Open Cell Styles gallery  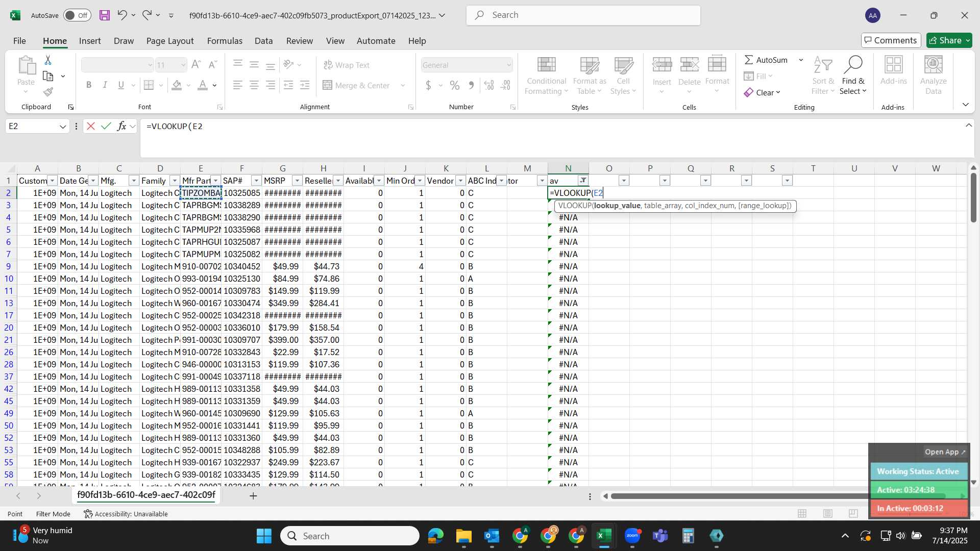(x=623, y=76)
